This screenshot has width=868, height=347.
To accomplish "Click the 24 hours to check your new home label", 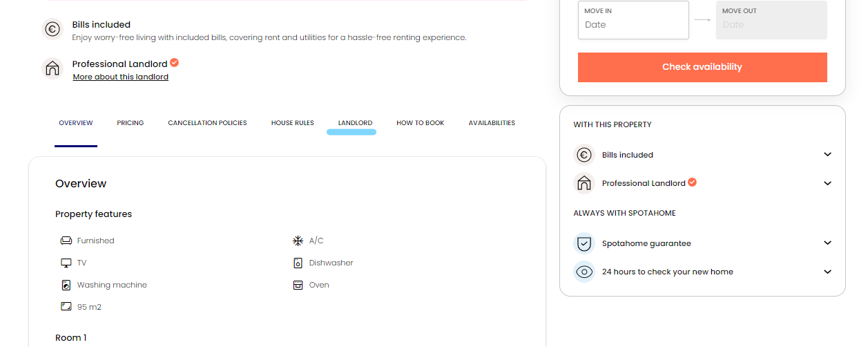I will click(x=668, y=272).
